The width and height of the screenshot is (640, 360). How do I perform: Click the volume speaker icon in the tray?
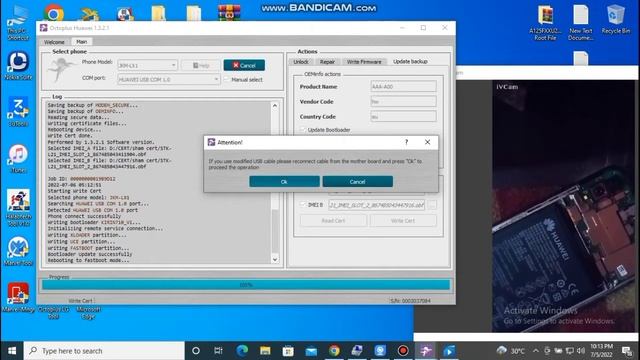tap(581, 351)
